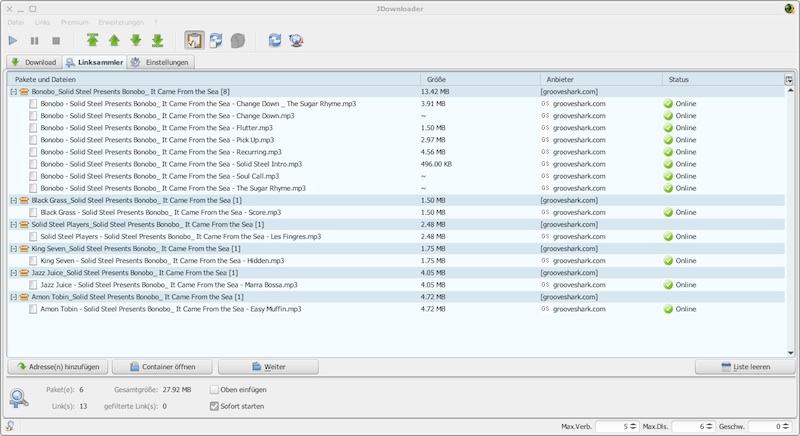Click the file icon of Pick Up.mp3

point(33,140)
